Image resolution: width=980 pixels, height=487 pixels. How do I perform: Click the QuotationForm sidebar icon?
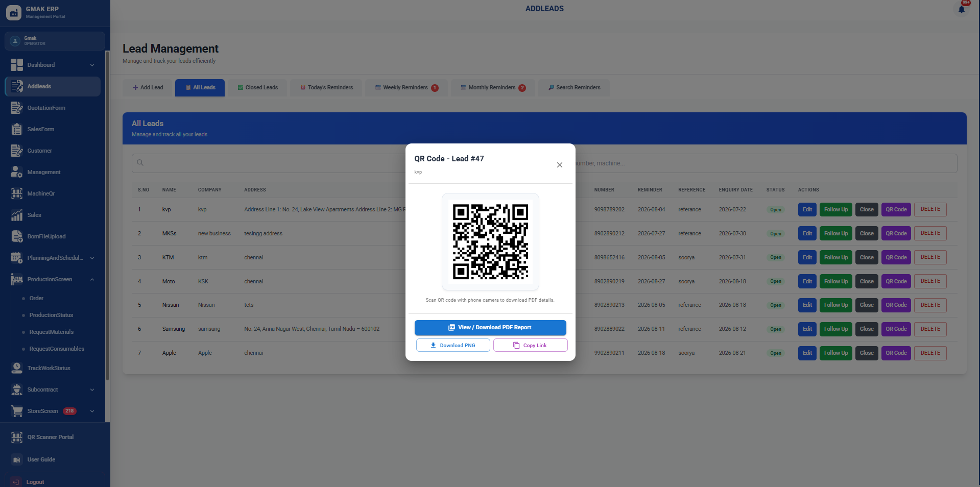coord(17,108)
